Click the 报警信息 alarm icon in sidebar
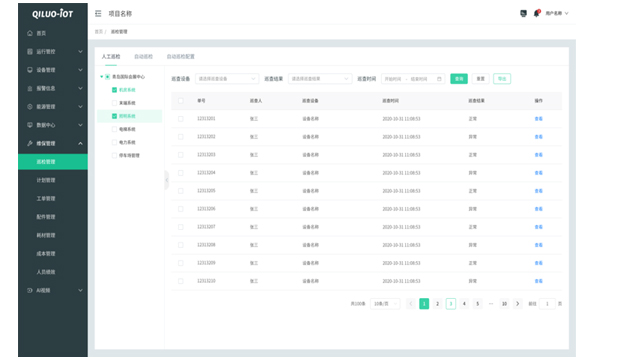The width and height of the screenshot is (640, 360). coord(30,88)
